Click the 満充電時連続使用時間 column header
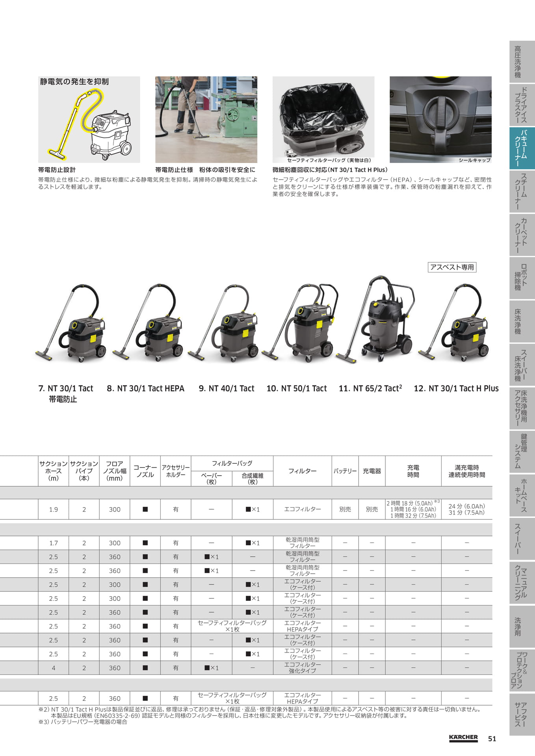The image size is (535, 756). 467,471
